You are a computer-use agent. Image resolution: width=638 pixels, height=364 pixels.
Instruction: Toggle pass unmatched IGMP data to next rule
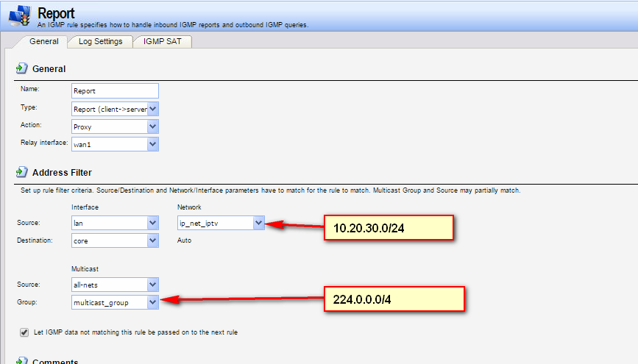tap(25, 332)
